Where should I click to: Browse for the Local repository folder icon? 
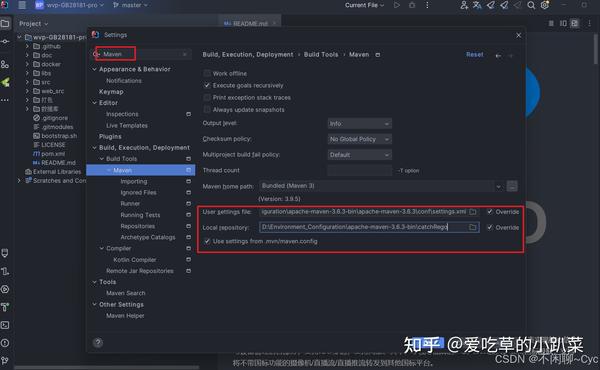coord(473,227)
